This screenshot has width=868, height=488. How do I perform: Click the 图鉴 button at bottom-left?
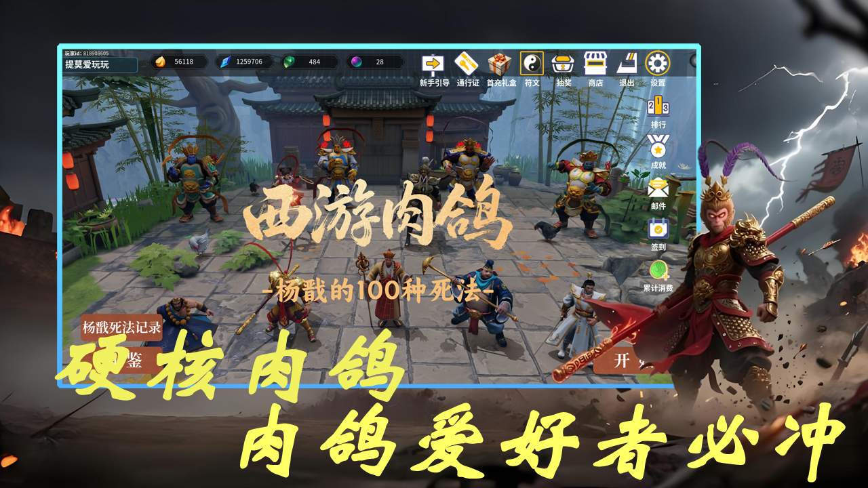point(122,361)
